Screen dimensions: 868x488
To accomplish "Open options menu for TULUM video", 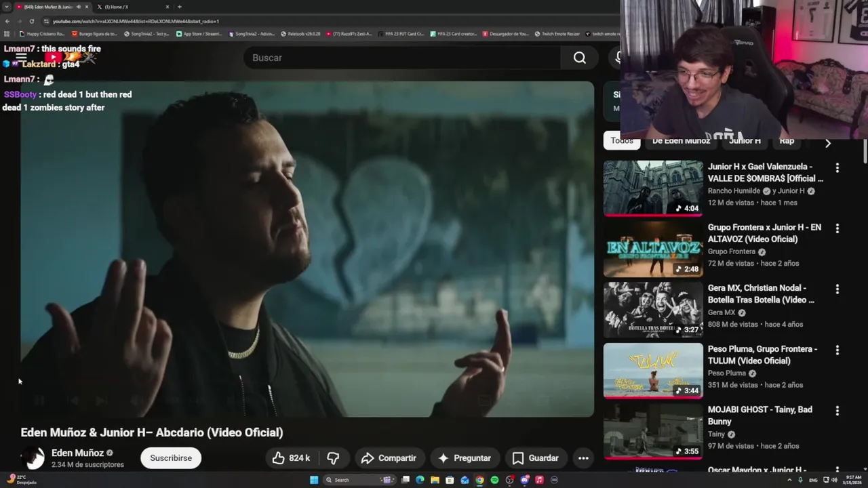I will point(837,350).
